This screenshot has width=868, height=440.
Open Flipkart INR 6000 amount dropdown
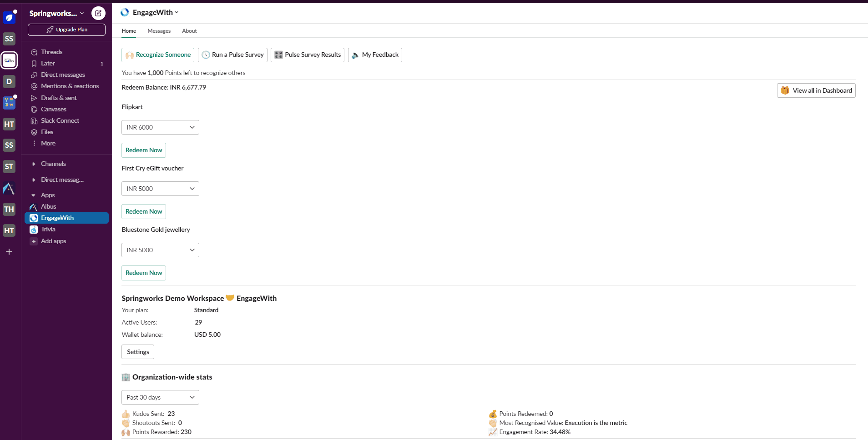click(x=160, y=127)
